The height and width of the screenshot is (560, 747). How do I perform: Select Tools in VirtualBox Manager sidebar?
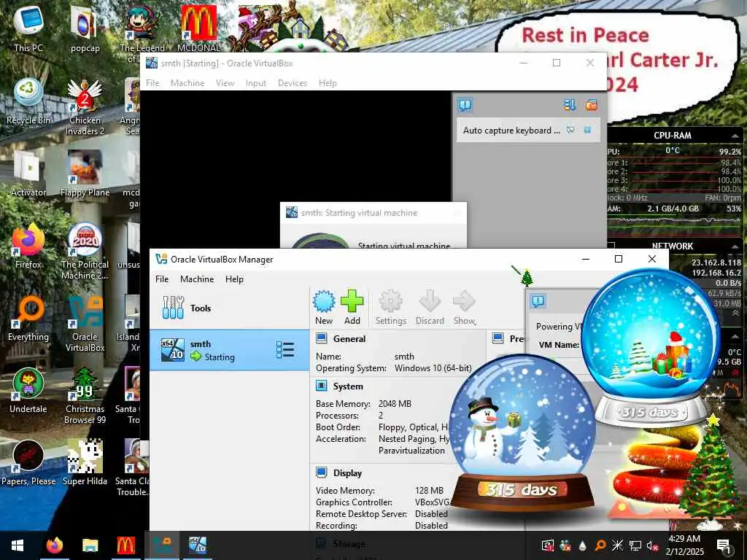230,308
